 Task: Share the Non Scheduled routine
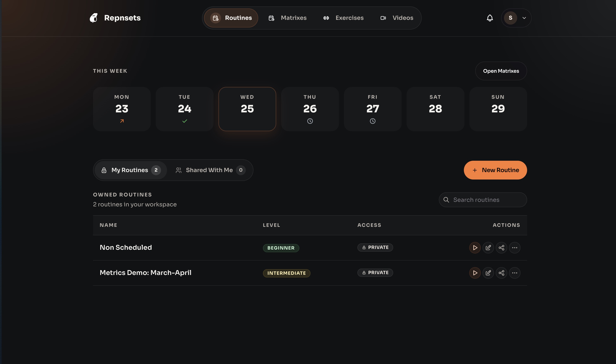[x=501, y=247]
